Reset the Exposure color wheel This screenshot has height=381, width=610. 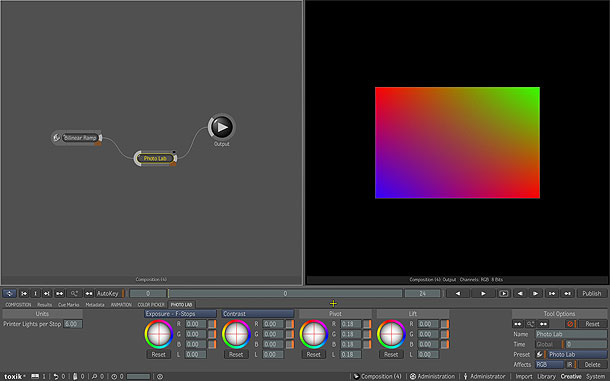[x=158, y=355]
